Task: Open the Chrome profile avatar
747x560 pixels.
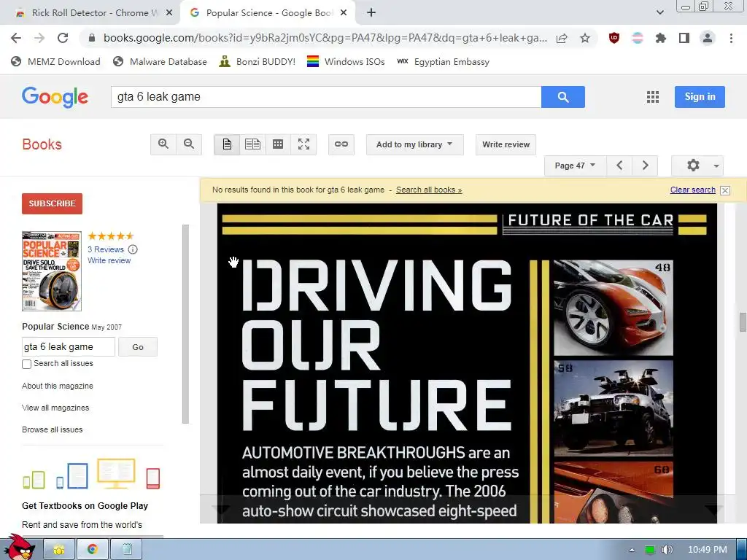Action: click(x=708, y=38)
